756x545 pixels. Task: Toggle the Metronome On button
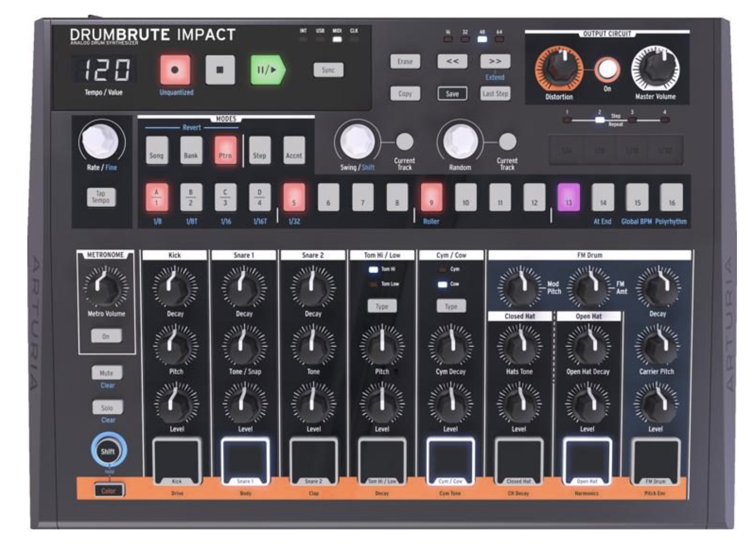point(106,336)
